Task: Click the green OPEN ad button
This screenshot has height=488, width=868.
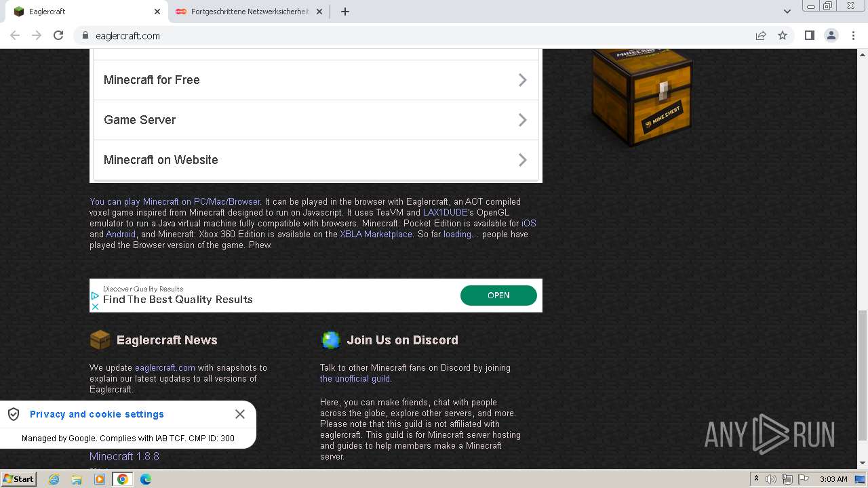Action: tap(498, 296)
